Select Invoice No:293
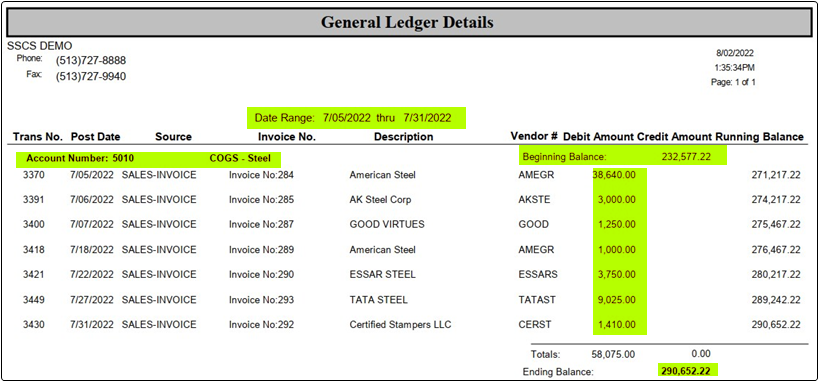 pos(261,300)
